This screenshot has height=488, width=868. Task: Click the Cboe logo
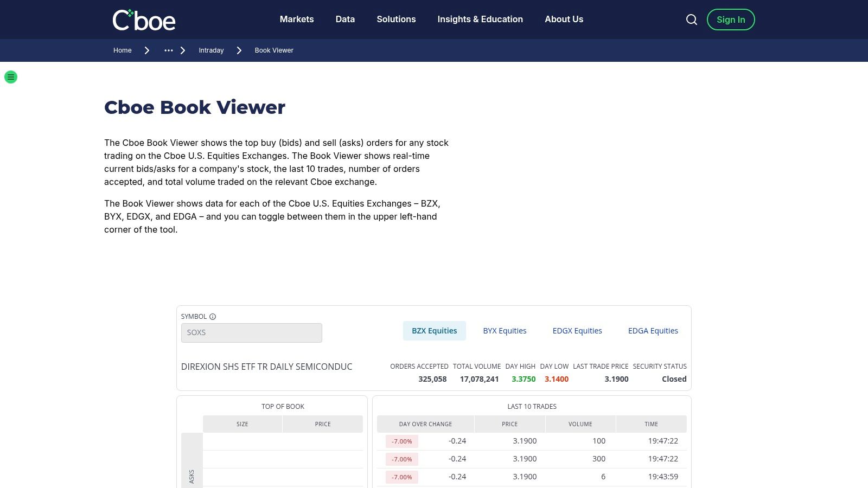pos(144,20)
